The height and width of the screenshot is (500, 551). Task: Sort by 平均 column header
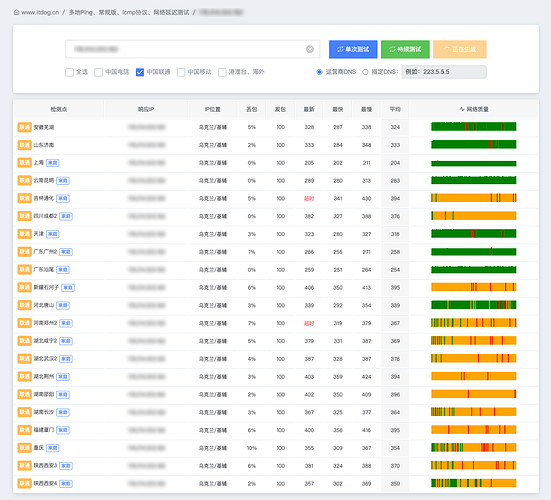[395, 109]
